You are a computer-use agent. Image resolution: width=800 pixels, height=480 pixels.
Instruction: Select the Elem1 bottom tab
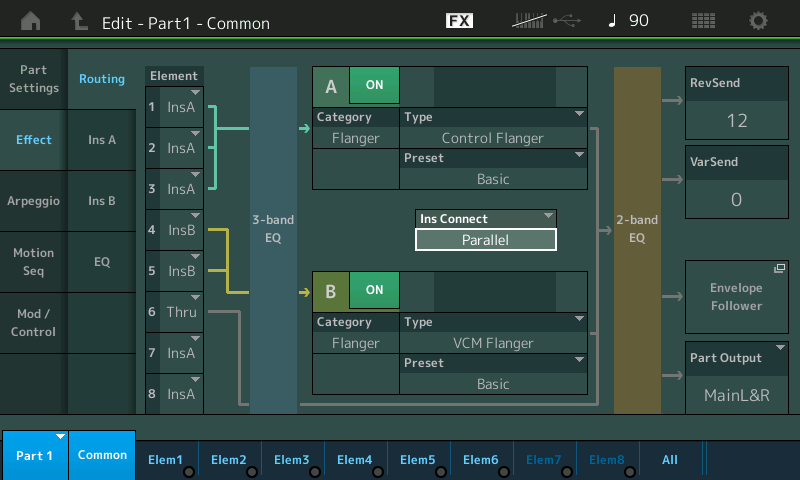click(x=165, y=460)
